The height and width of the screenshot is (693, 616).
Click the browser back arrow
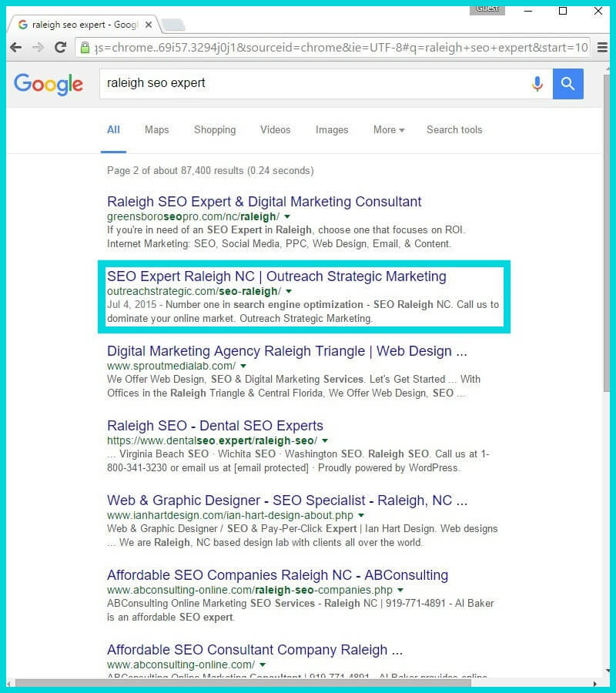pyautogui.click(x=16, y=47)
